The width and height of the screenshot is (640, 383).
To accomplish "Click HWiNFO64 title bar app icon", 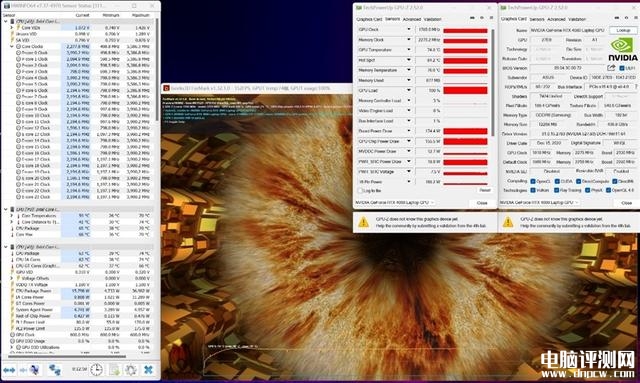I will [x=6, y=6].
